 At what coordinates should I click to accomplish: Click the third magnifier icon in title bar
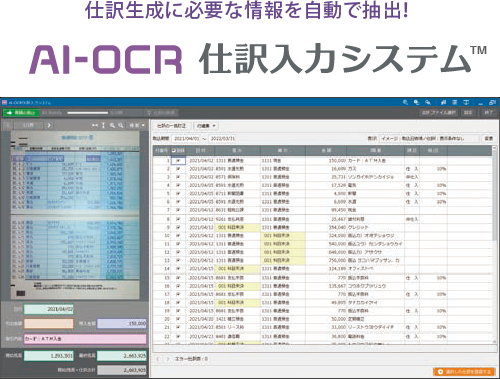coord(428,102)
